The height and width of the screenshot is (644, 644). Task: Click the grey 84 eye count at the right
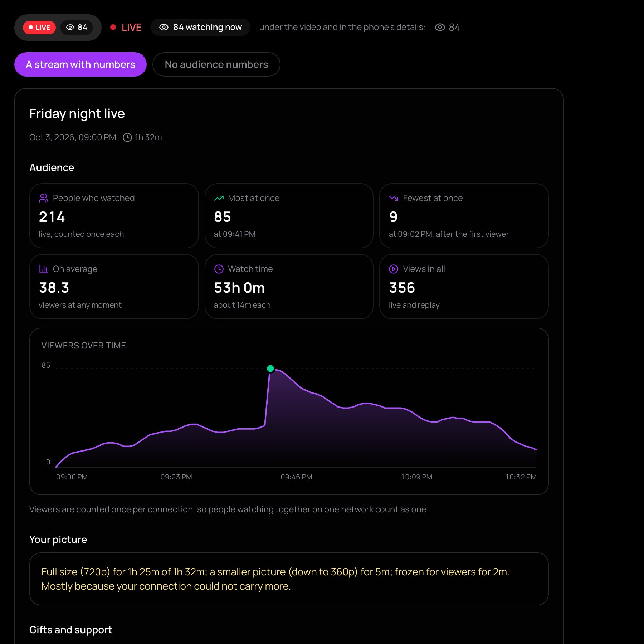(x=448, y=27)
